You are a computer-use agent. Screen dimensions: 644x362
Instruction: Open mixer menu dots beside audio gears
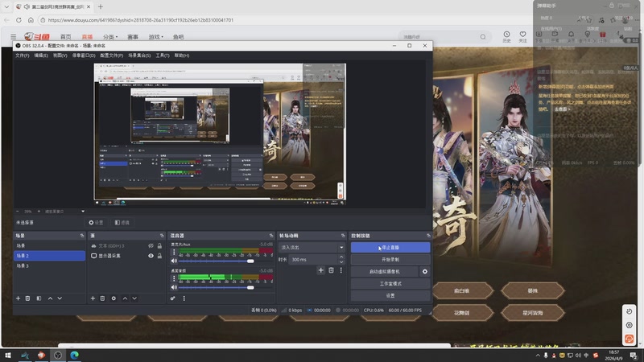[184, 298]
